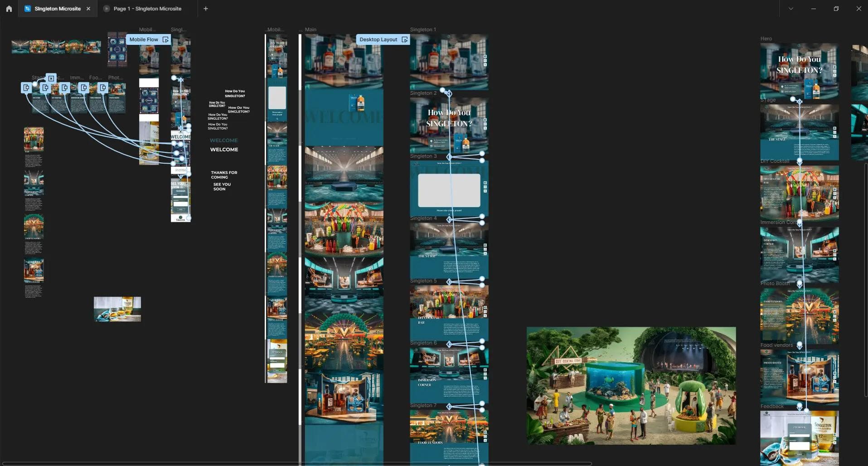Open the Page 1 - Singleton Microsite prototype tab
The width and height of the screenshot is (868, 466).
[x=147, y=9]
